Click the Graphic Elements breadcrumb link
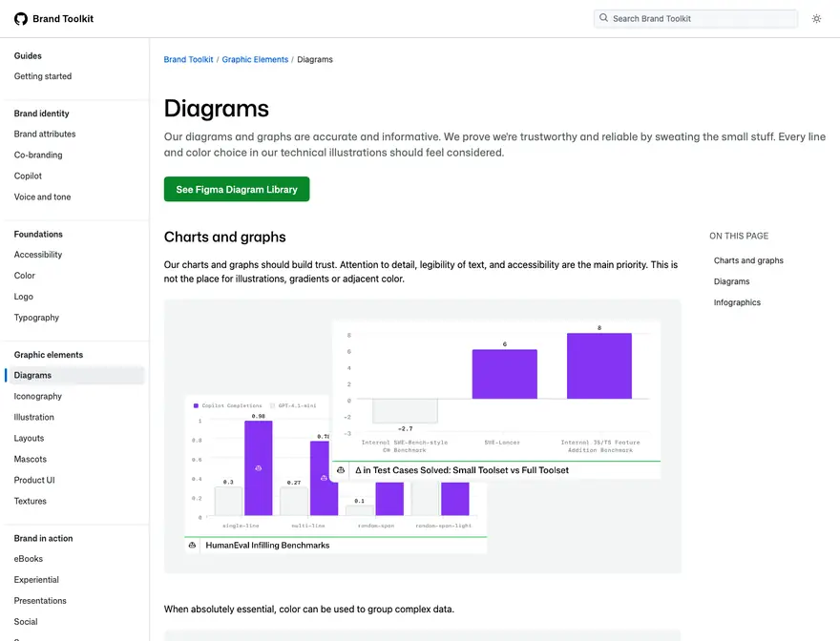 pos(255,59)
